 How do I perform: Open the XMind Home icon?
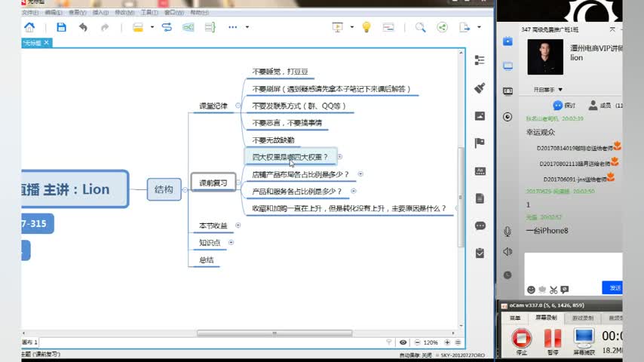pos(29,27)
